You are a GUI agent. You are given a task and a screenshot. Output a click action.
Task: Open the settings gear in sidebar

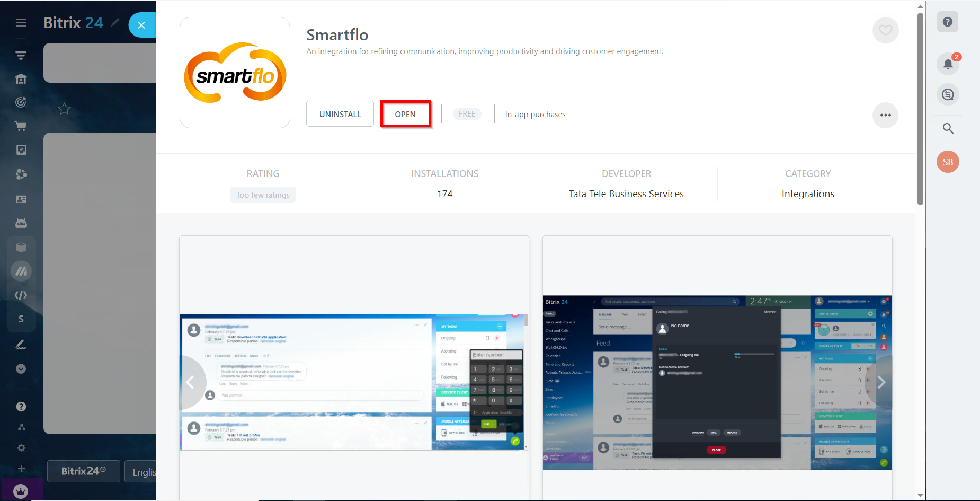21,447
